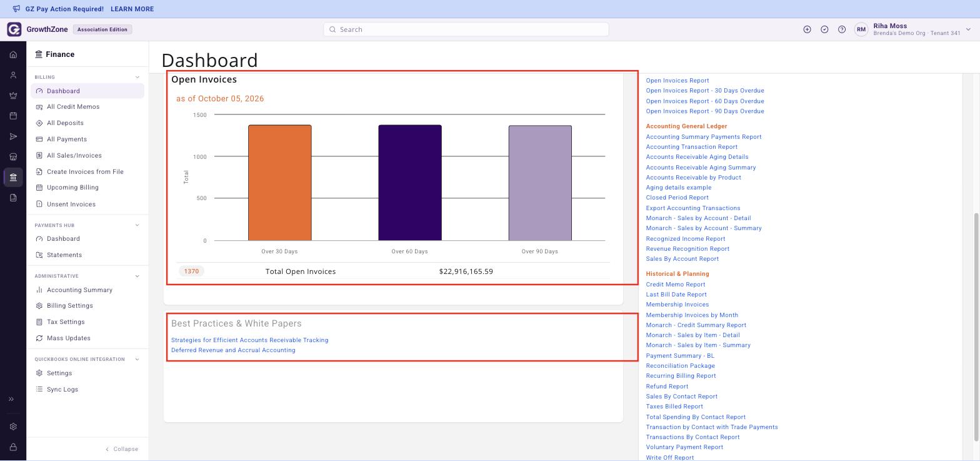
Task: Open Sync Logs under QuickBooks integration
Action: (x=62, y=390)
